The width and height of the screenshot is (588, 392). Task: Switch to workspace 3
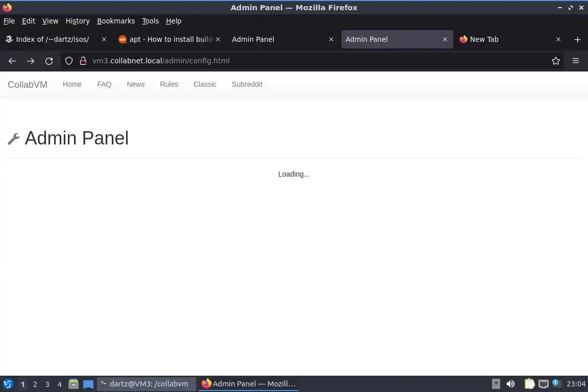(x=47, y=384)
